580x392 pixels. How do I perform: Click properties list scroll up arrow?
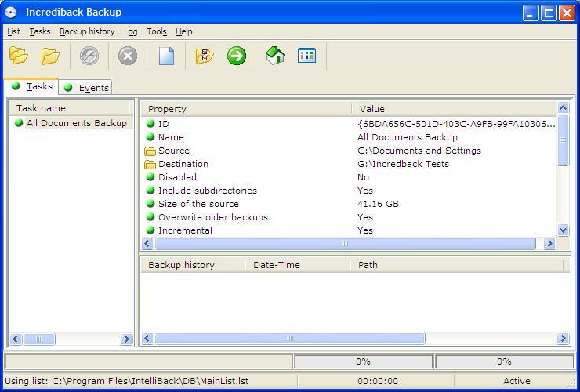click(563, 108)
